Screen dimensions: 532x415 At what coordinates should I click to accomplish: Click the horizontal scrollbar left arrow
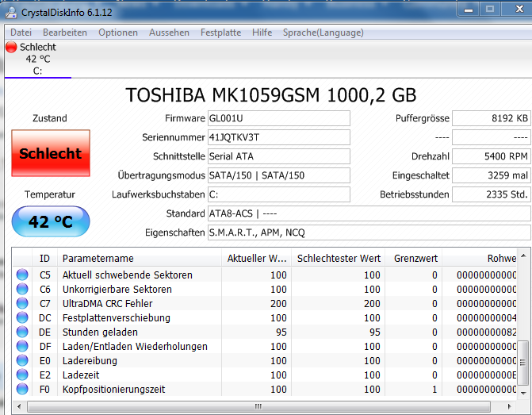(x=19, y=406)
